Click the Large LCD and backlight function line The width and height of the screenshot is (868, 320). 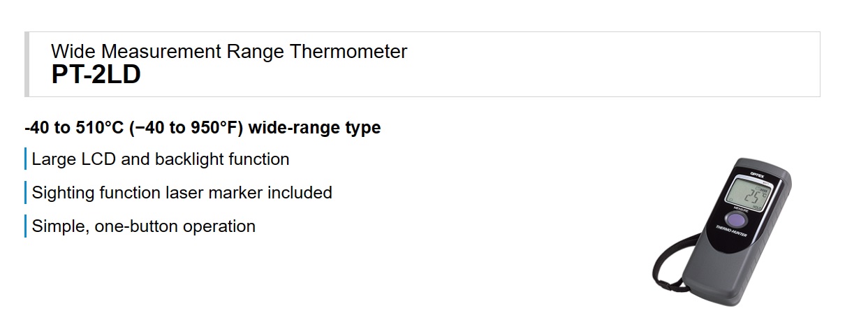[161, 159]
